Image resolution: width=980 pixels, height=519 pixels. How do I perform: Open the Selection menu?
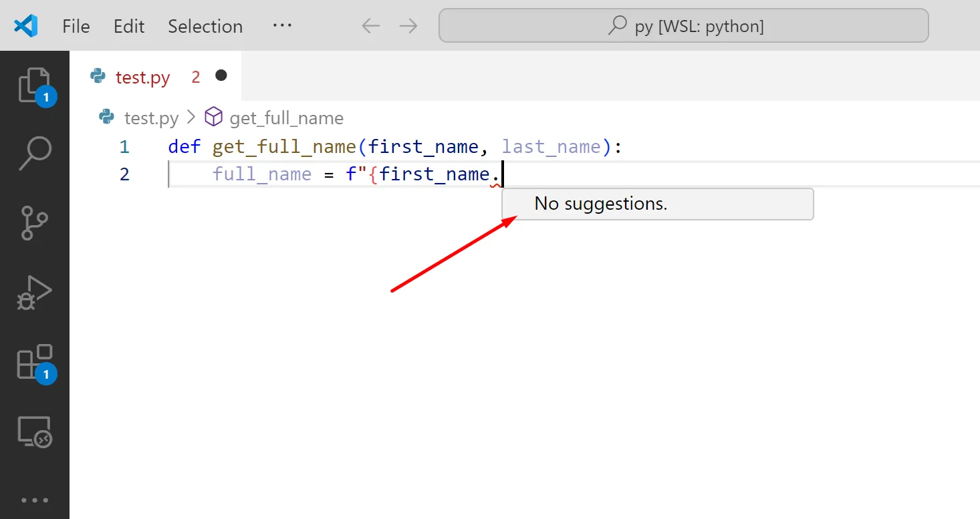(205, 26)
